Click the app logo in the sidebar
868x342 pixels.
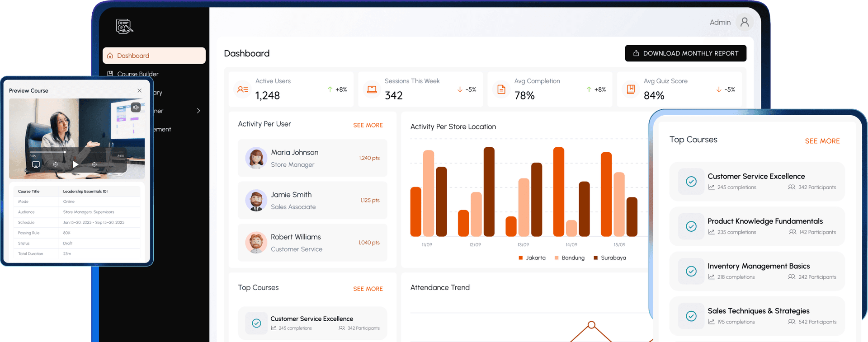125,26
